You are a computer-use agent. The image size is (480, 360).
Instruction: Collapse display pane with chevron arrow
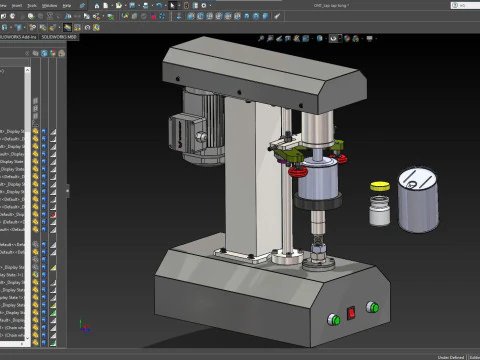27,53
